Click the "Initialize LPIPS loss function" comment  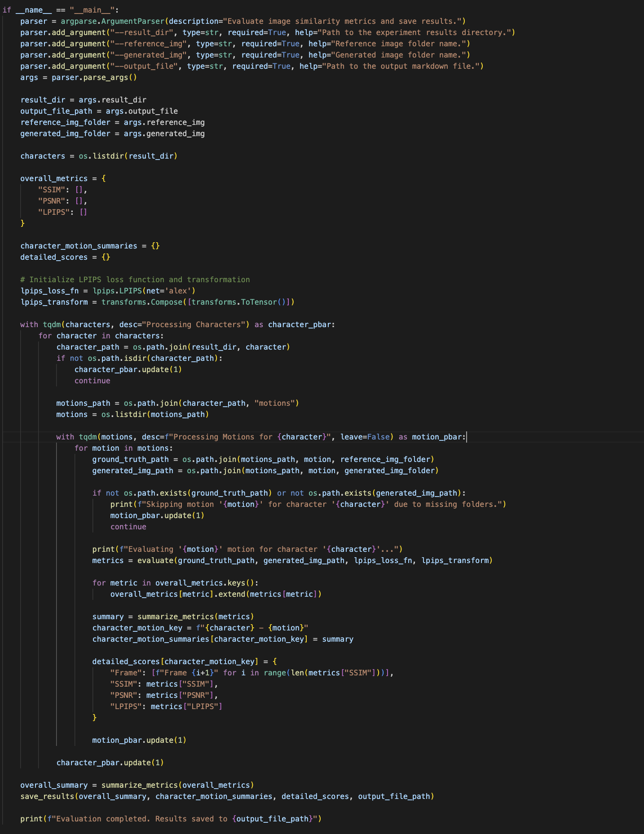tap(135, 279)
